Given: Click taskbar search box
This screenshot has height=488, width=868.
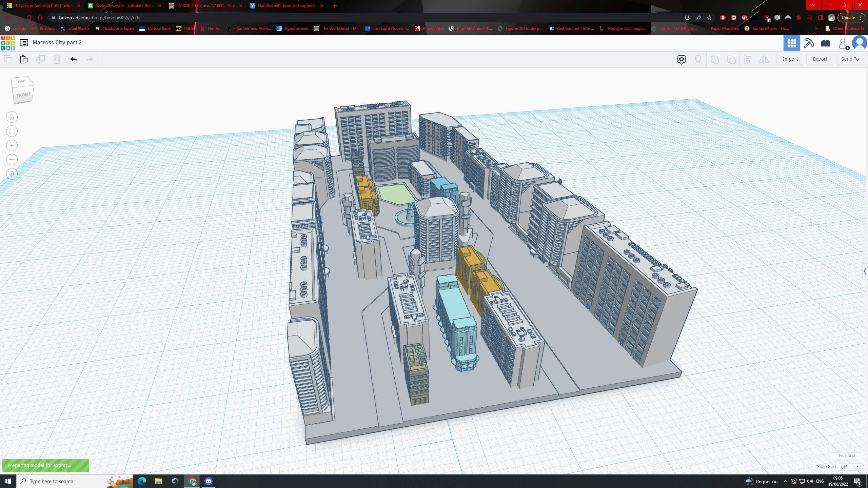Looking at the screenshot, I should click(75, 481).
